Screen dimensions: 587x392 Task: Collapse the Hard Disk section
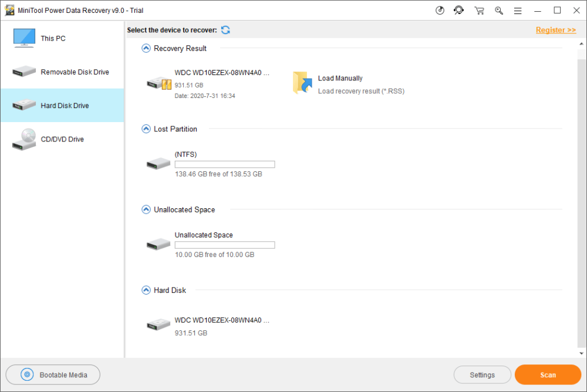click(146, 290)
